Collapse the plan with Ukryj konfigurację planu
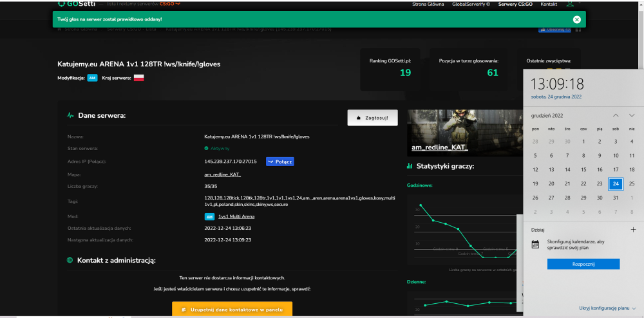644x318 pixels. click(607, 308)
